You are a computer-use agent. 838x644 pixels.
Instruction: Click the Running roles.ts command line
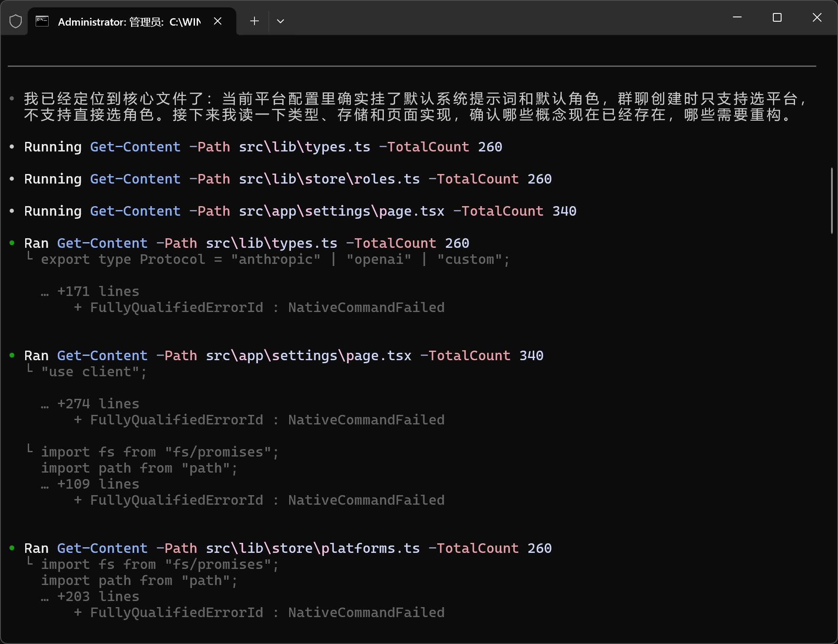tap(287, 179)
